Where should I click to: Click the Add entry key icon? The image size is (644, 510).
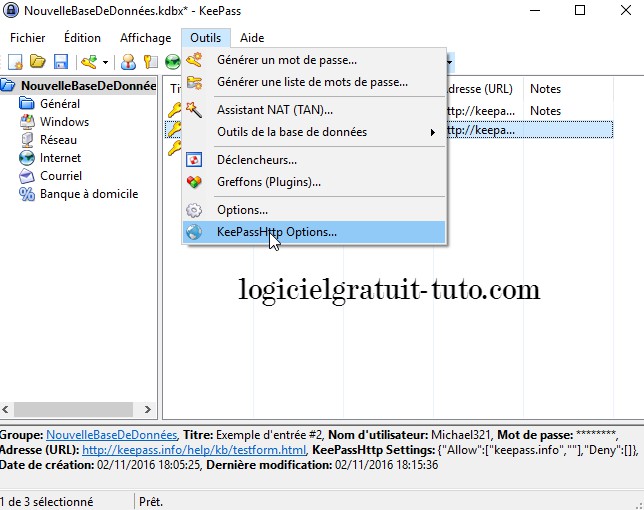[x=89, y=62]
